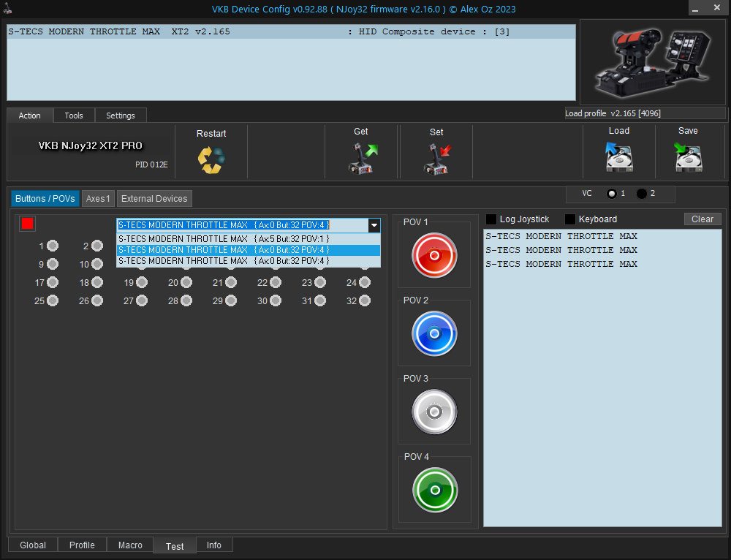This screenshot has width=731, height=560.
Task: Click the red square color indicator
Action: (28, 224)
